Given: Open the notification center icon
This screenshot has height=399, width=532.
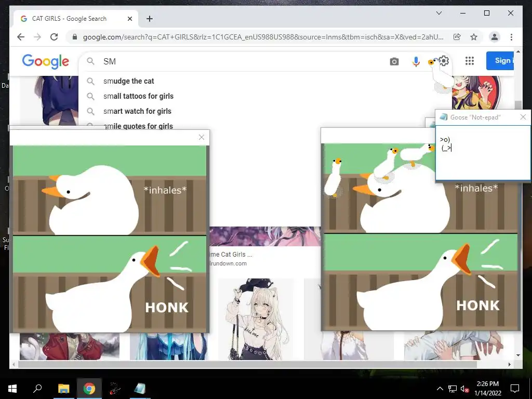Looking at the screenshot, I should [x=515, y=389].
